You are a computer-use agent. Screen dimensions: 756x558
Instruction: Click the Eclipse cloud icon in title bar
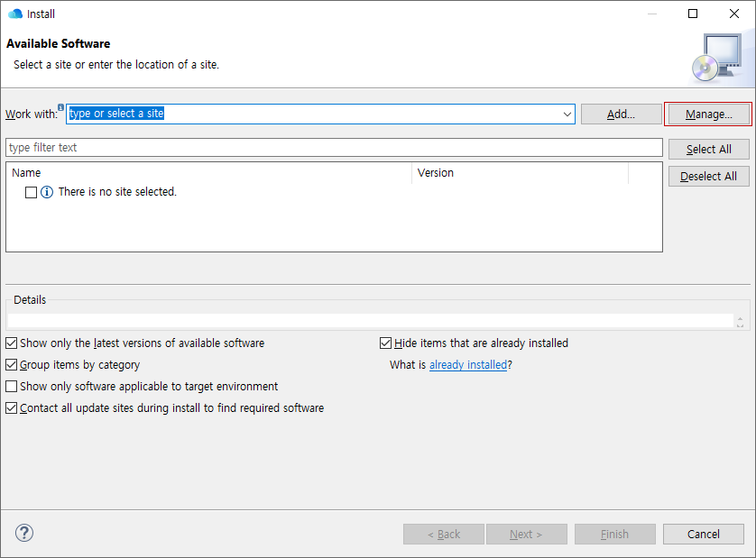coord(15,14)
